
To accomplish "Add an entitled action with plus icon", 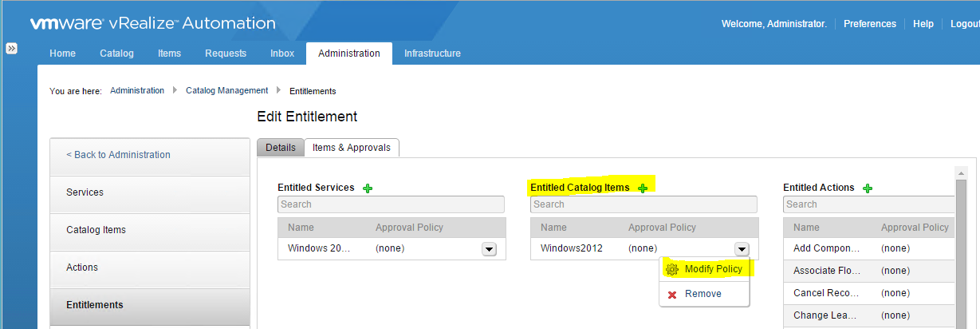I will [868, 188].
